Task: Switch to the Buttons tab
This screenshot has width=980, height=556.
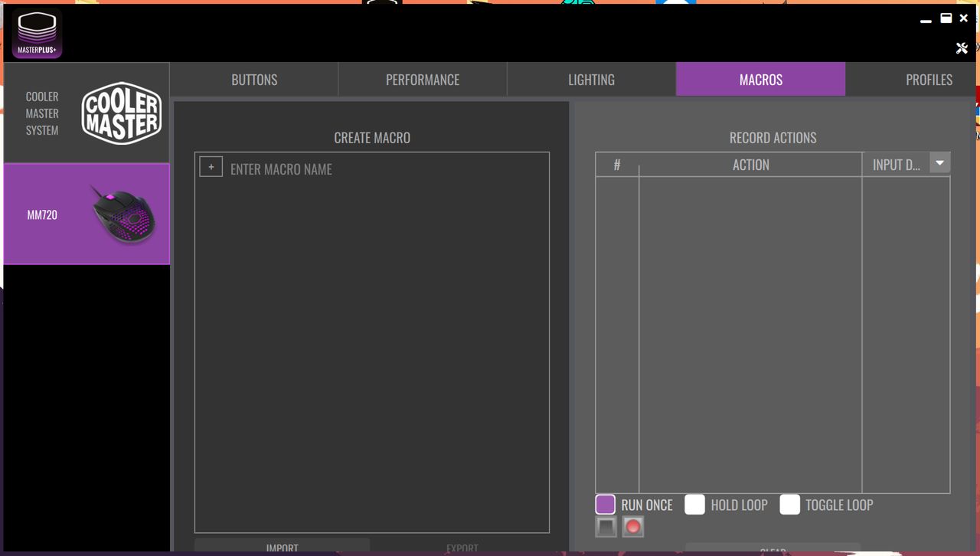Action: click(x=254, y=80)
